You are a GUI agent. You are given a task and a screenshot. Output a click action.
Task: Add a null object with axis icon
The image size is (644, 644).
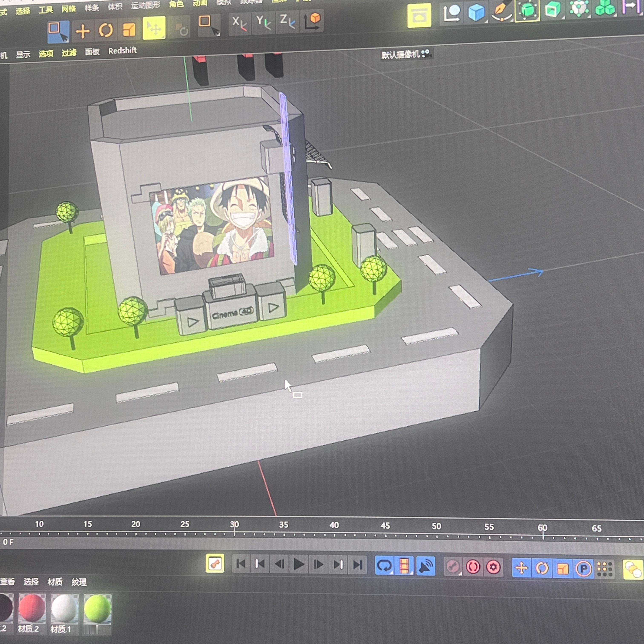[452, 14]
